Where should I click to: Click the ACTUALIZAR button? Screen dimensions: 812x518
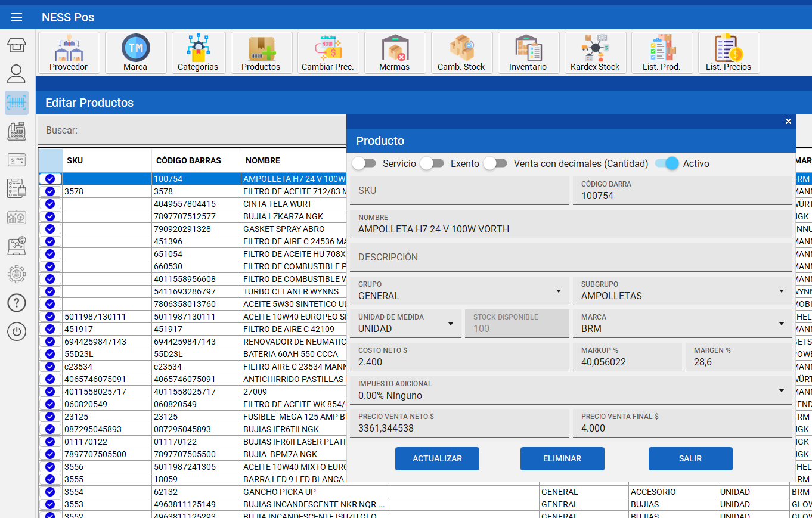point(438,459)
